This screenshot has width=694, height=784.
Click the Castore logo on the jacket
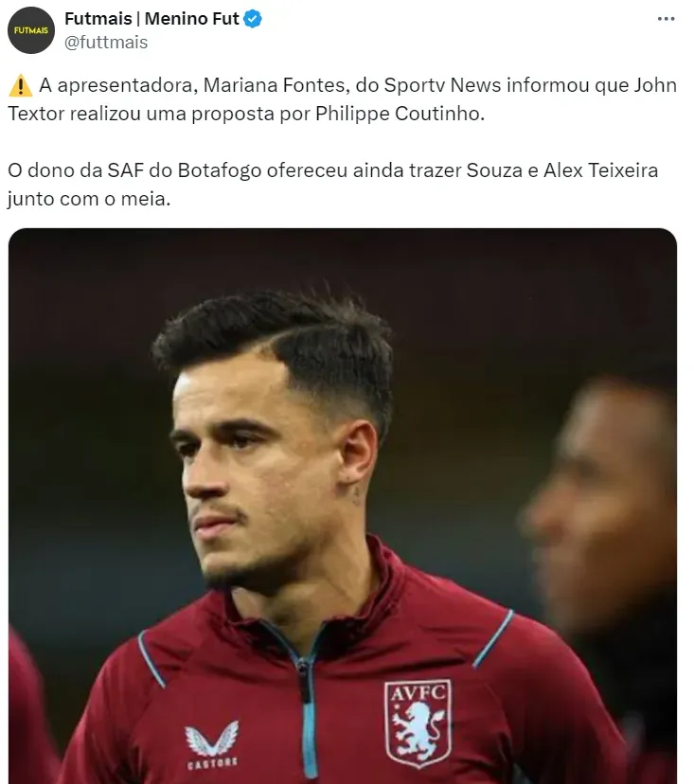[x=211, y=744]
